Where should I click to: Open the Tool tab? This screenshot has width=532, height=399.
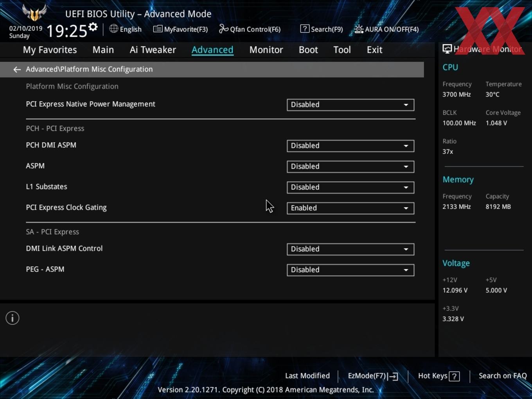(342, 50)
